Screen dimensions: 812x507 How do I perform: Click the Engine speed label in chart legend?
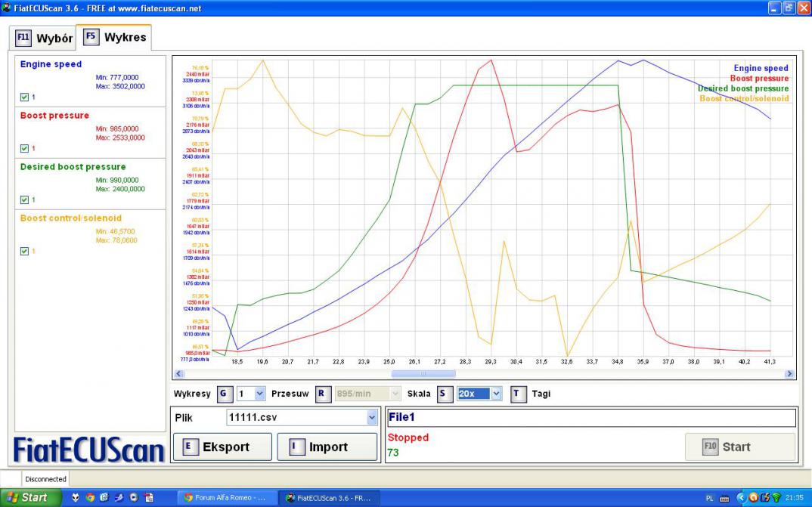(x=761, y=68)
